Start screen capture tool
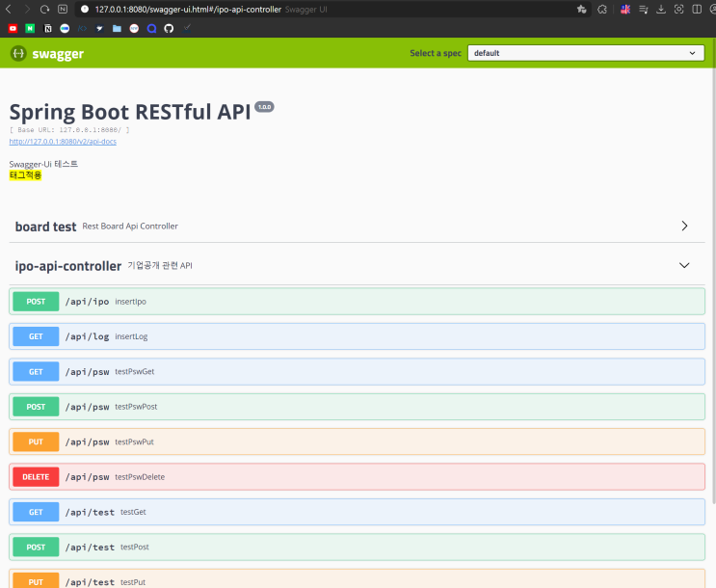 pos(679,9)
